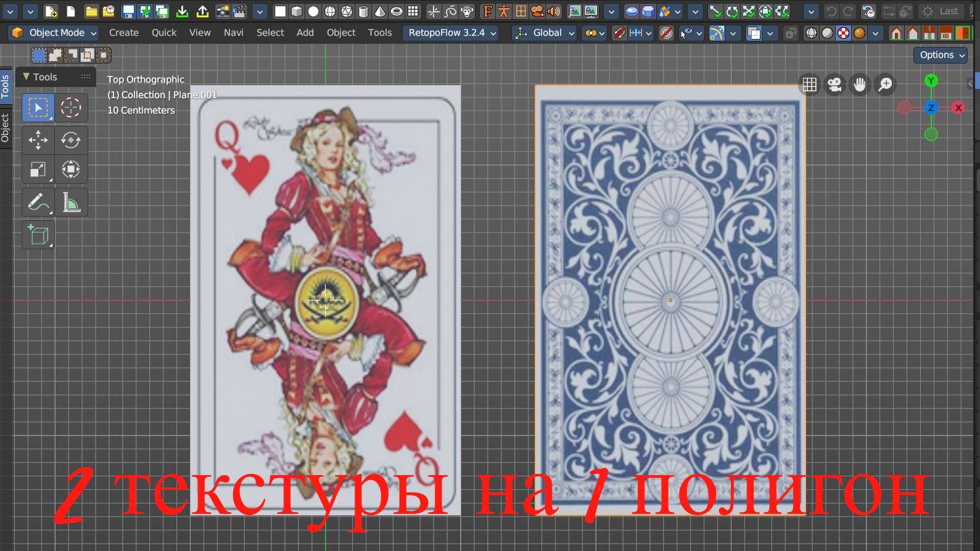Image resolution: width=980 pixels, height=551 pixels.
Task: Open the Add menu
Action: [x=305, y=33]
